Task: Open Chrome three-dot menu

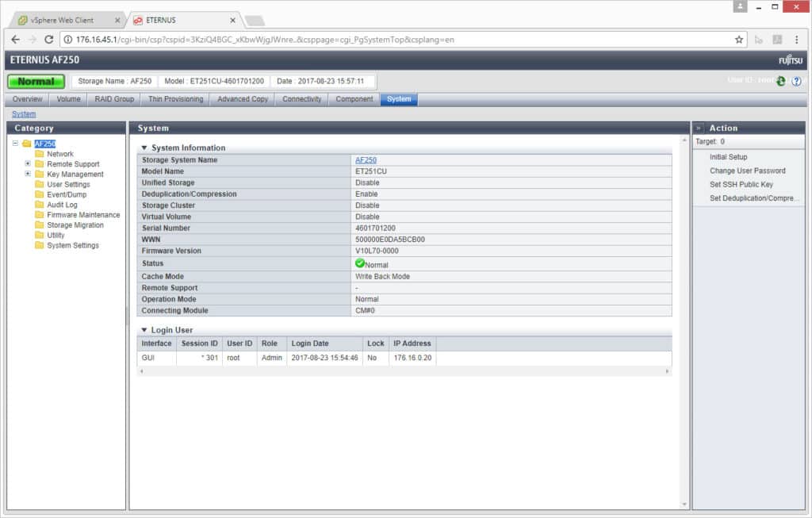Action: coord(796,40)
